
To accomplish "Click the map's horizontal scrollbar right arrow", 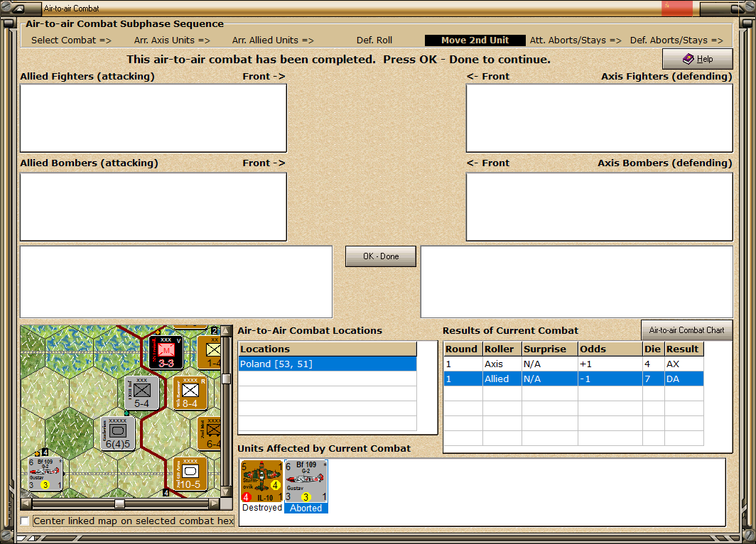I will coord(214,504).
